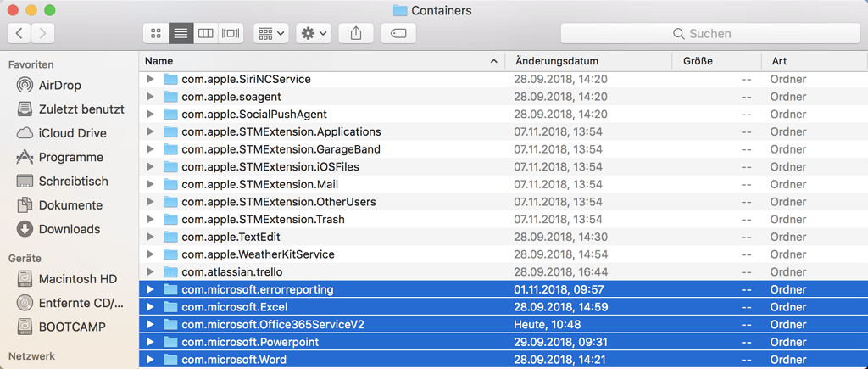Select BOOTCAMP volume in the sidebar
The width and height of the screenshot is (868, 369).
click(61, 327)
